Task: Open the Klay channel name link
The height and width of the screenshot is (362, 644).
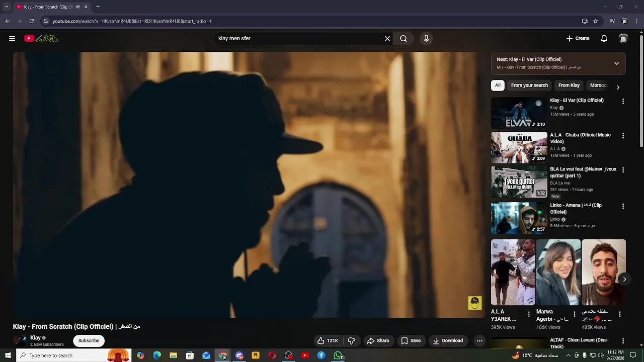Action: 35,338
